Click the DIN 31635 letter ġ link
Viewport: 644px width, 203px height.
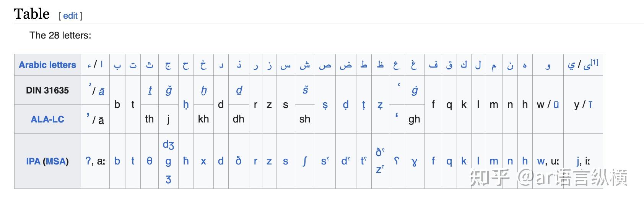tap(414, 90)
